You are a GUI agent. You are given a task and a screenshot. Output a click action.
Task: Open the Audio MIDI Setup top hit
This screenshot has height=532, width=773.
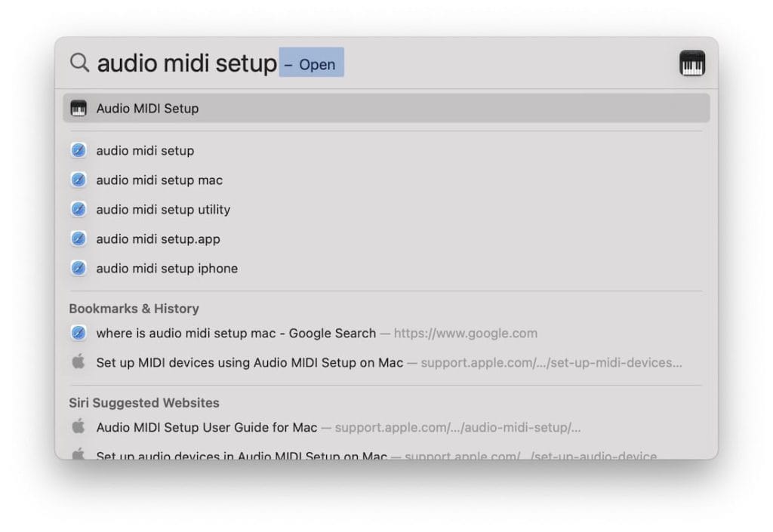tap(147, 109)
